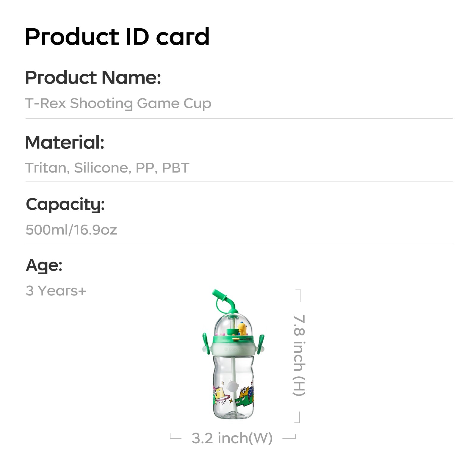Select the Capacity label
Viewport: 476px width, 476px height.
pos(65,204)
